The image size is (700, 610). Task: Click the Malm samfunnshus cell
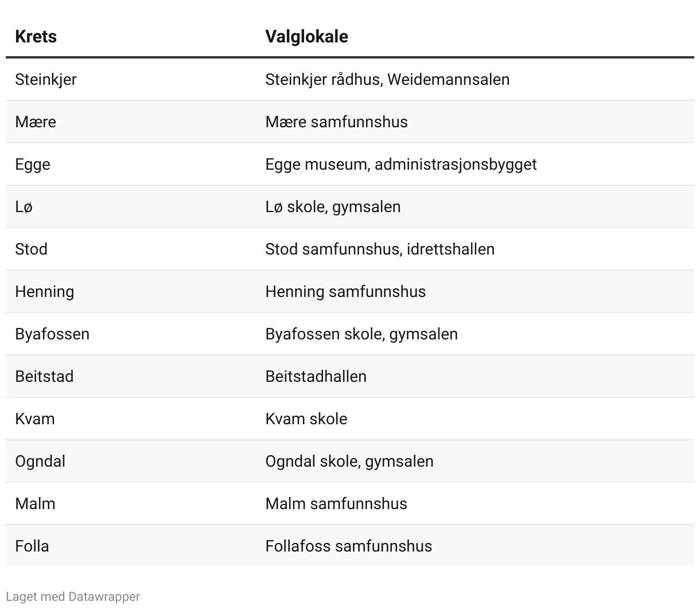point(336,503)
